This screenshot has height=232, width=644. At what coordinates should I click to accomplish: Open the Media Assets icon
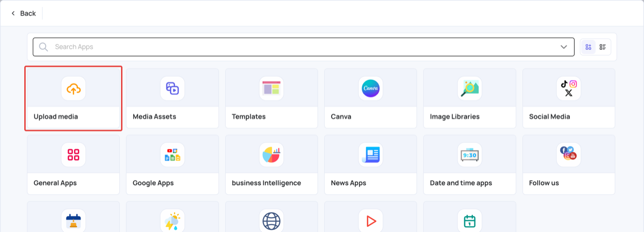click(172, 88)
